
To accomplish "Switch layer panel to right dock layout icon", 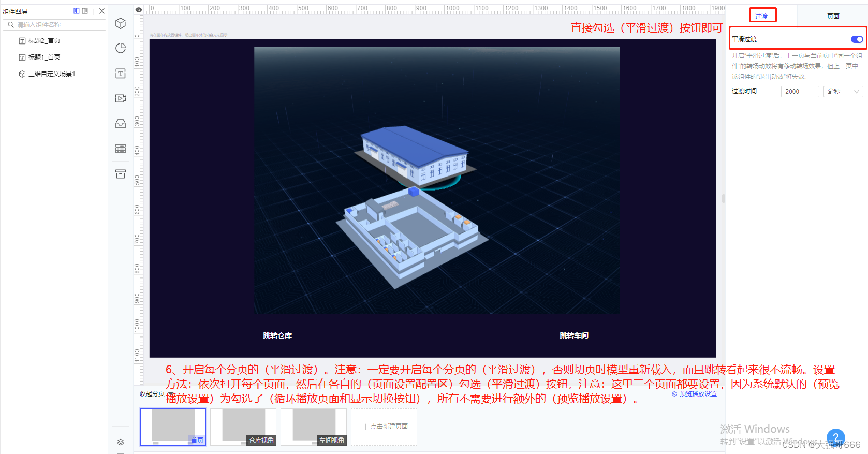I will point(85,11).
